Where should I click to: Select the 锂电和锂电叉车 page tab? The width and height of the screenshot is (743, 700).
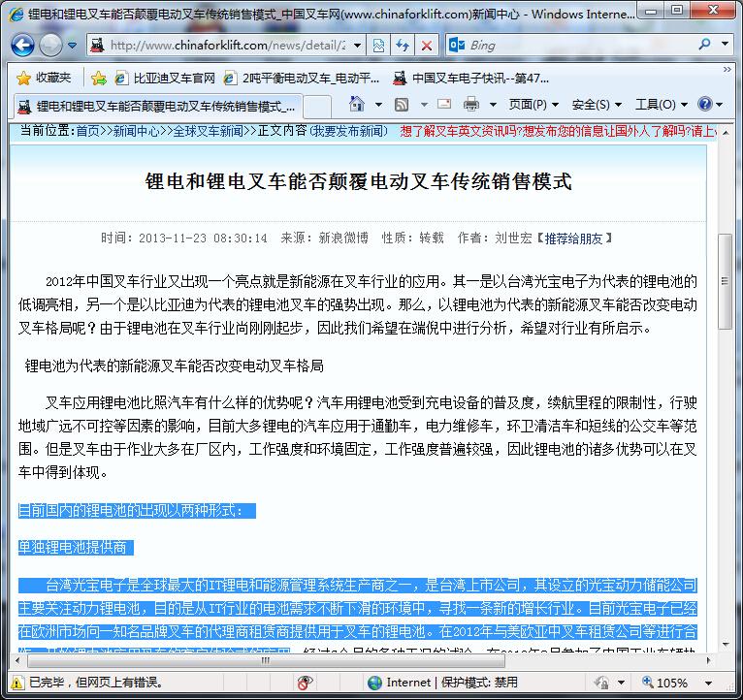(x=157, y=107)
